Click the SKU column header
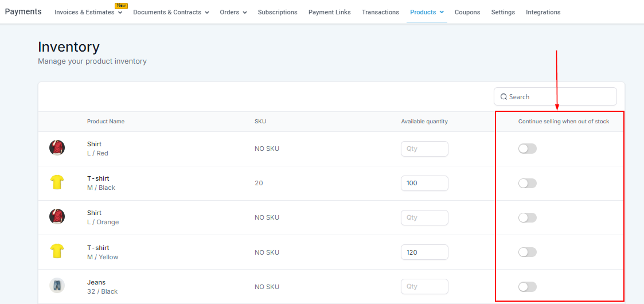This screenshot has height=304, width=644. [260, 122]
